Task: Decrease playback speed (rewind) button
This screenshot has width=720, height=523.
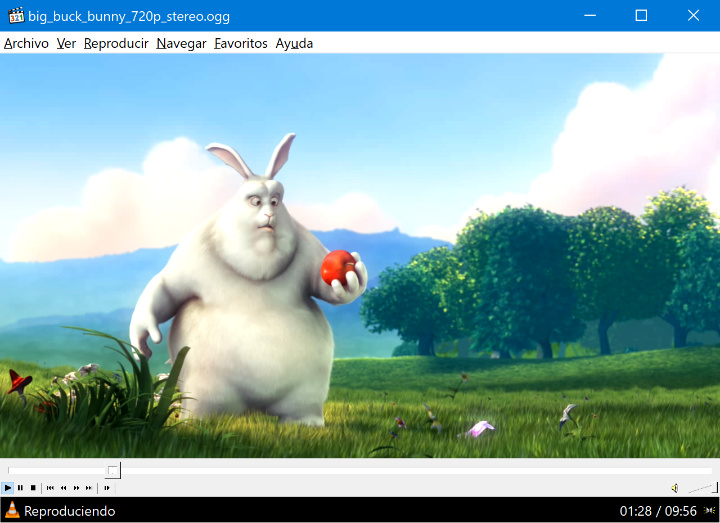Action: point(63,488)
